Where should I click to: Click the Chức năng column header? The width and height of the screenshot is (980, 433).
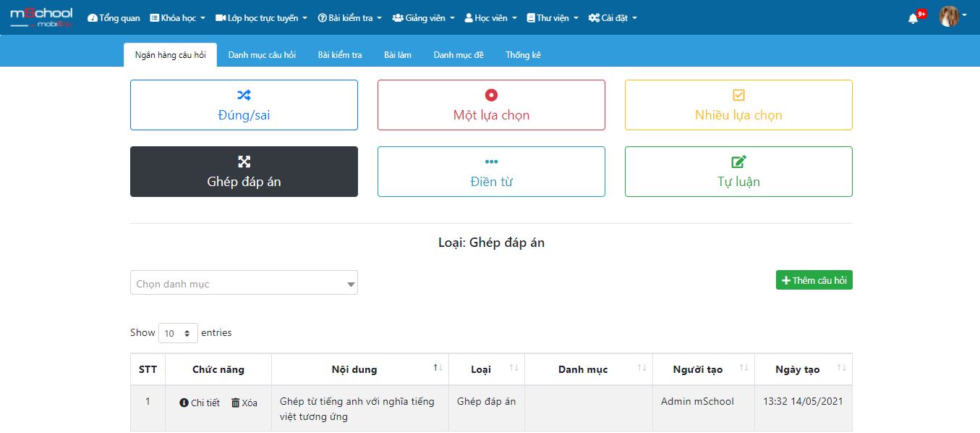click(x=218, y=369)
